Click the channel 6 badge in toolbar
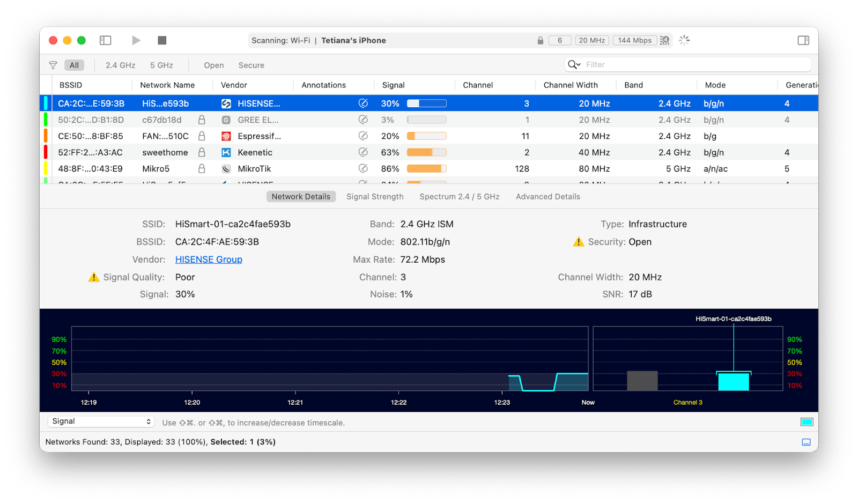 560,40
